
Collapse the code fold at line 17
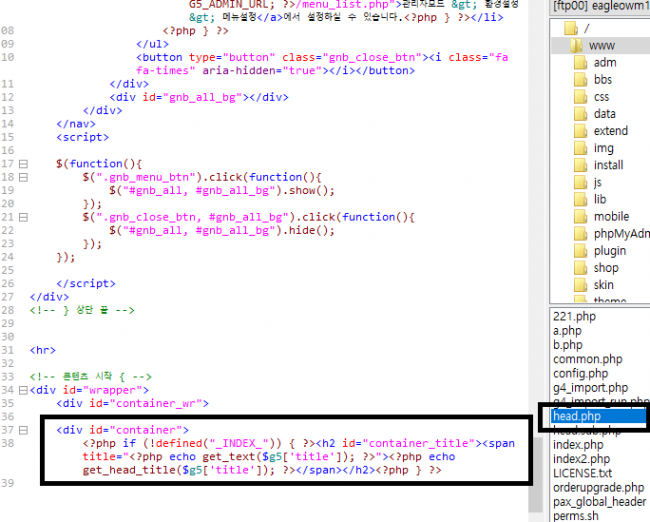(24, 164)
